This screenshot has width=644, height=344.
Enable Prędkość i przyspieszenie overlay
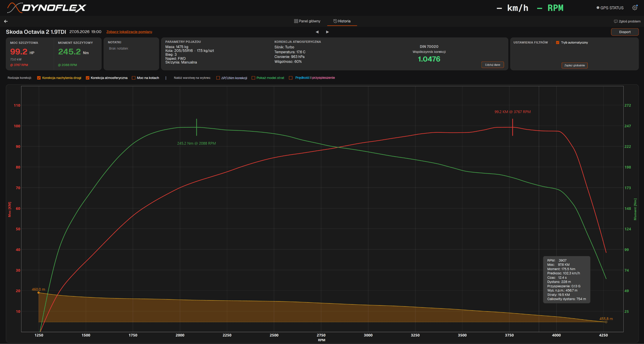291,78
